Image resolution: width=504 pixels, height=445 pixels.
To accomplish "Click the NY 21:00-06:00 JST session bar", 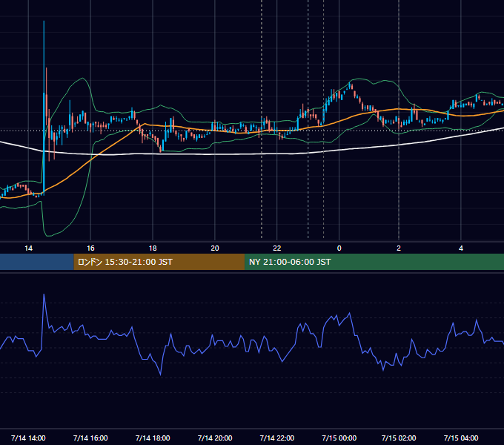I will click(x=374, y=262).
